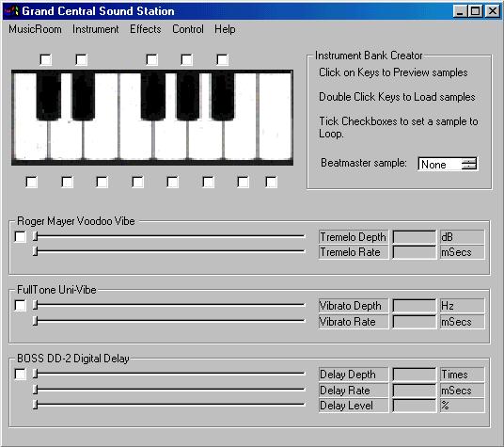
Task: Enable the Roger Mayer Voodoo Vibe checkbox
Action: [x=21, y=236]
